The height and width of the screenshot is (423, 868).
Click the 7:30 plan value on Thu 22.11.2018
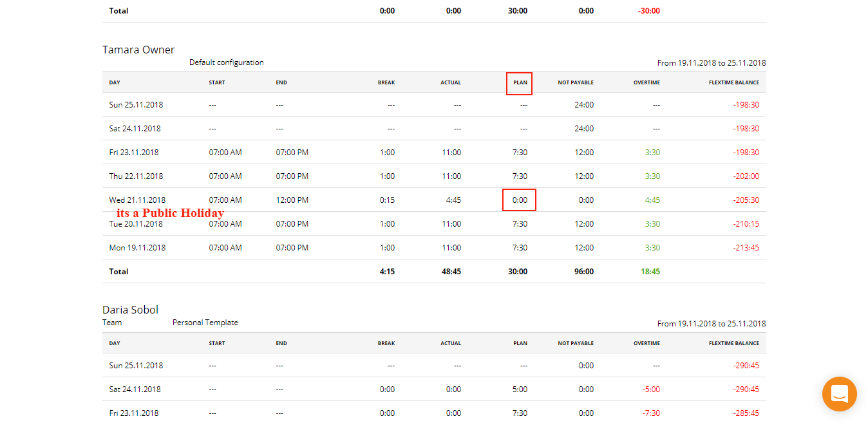[x=520, y=176]
